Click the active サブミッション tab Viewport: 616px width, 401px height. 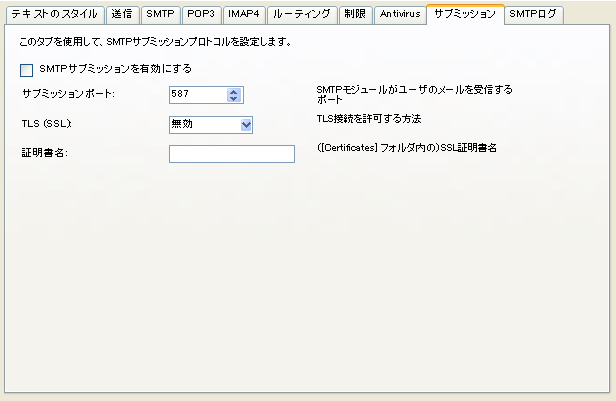[464, 15]
